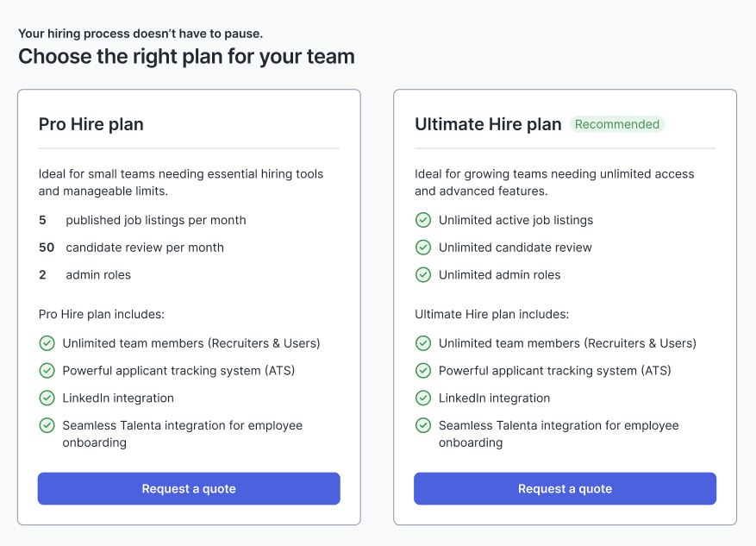The height and width of the screenshot is (546, 756).
Task: Click the 'Choose the right plan' page heading
Action: pos(186,57)
